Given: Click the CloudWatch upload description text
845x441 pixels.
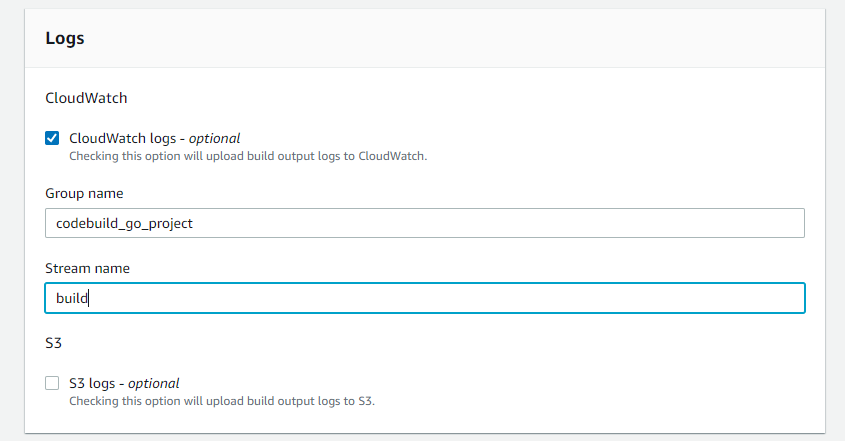Looking at the screenshot, I should tap(248, 155).
